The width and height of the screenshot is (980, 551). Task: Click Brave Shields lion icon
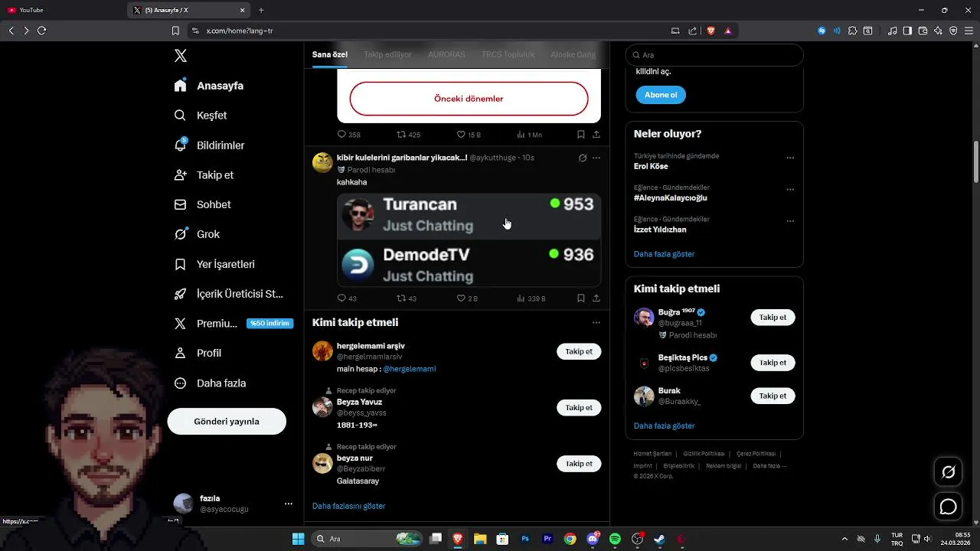[710, 31]
